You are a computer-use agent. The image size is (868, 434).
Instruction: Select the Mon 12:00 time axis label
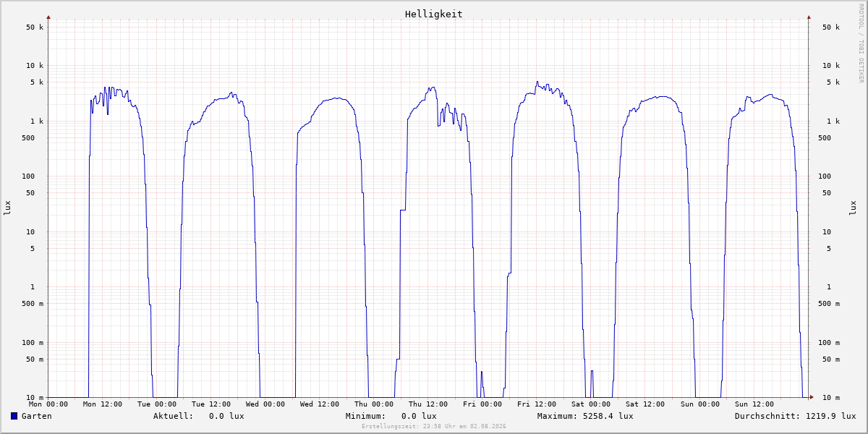[103, 404]
